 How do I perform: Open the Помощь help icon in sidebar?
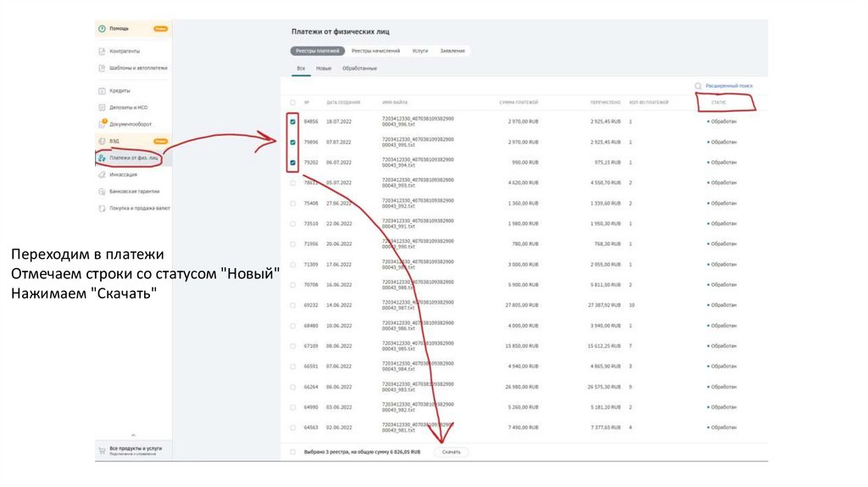tap(102, 29)
